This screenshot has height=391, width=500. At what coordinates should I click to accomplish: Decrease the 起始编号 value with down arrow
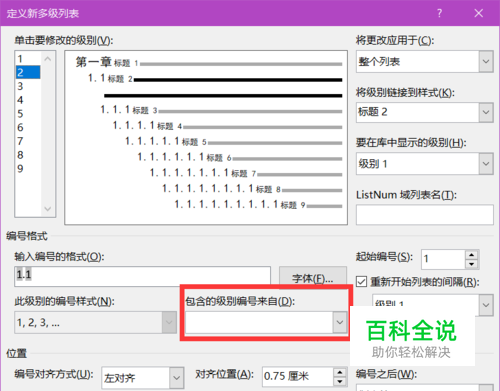click(471, 264)
